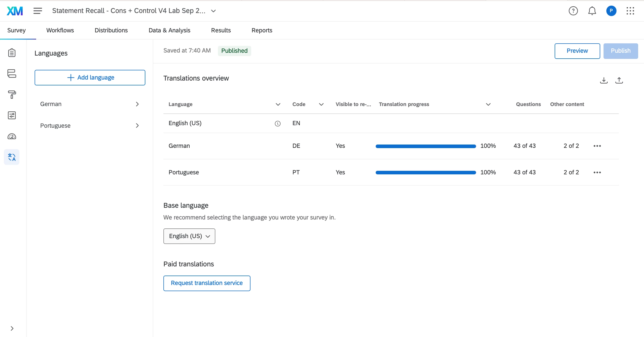644x337 pixels.
Task: Open the notifications bell
Action: [x=592, y=11]
